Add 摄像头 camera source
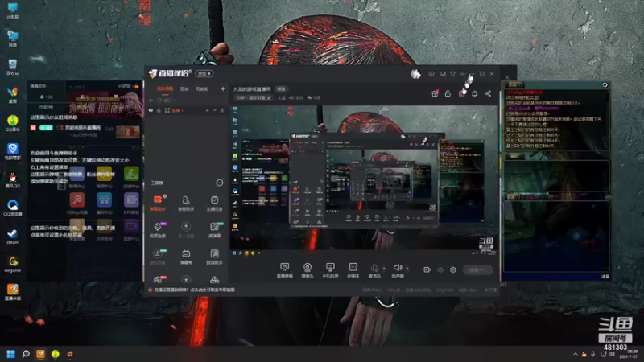The width and height of the screenshot is (644, 362). pos(308,270)
